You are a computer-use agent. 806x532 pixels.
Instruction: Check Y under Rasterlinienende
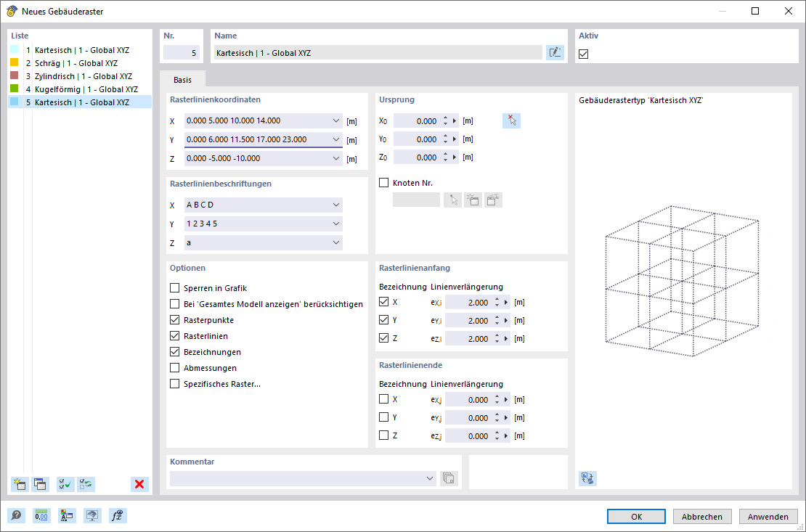pos(384,417)
